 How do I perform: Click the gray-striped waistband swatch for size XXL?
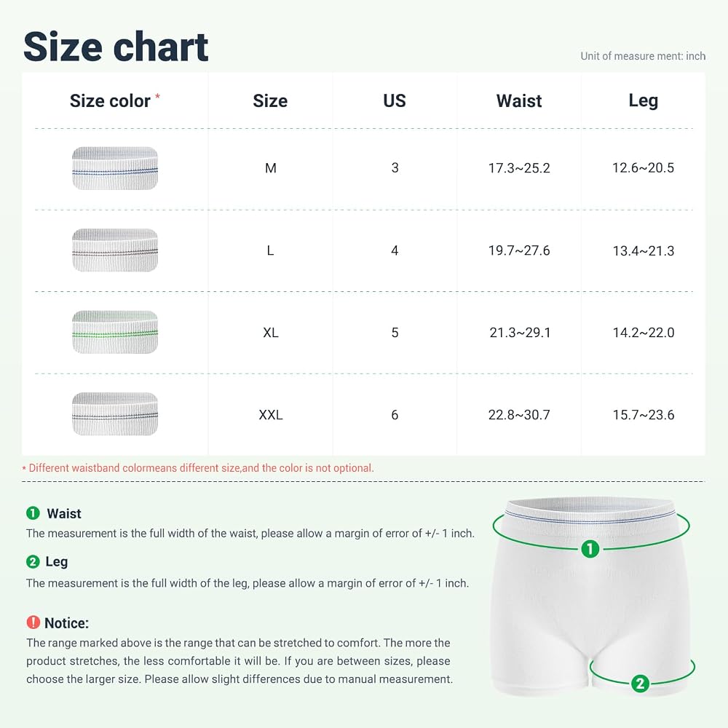click(x=115, y=414)
